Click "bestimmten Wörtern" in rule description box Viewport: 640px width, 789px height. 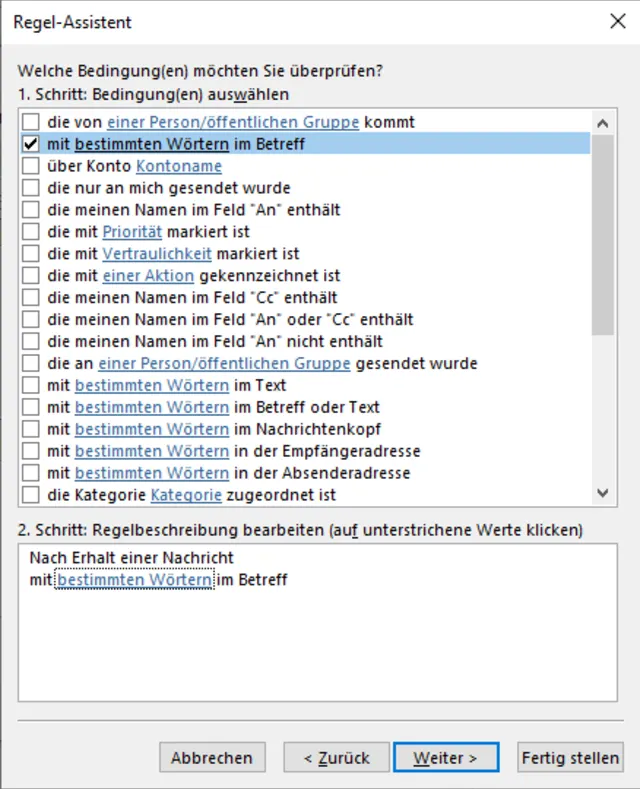tap(134, 580)
